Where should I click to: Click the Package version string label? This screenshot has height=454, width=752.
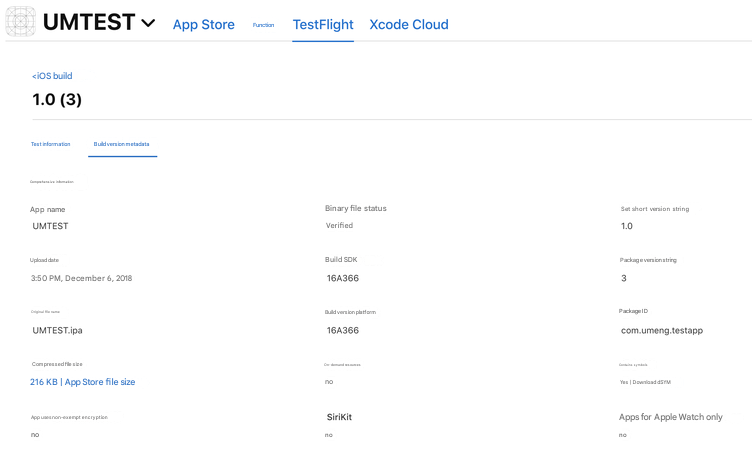[x=648, y=260]
